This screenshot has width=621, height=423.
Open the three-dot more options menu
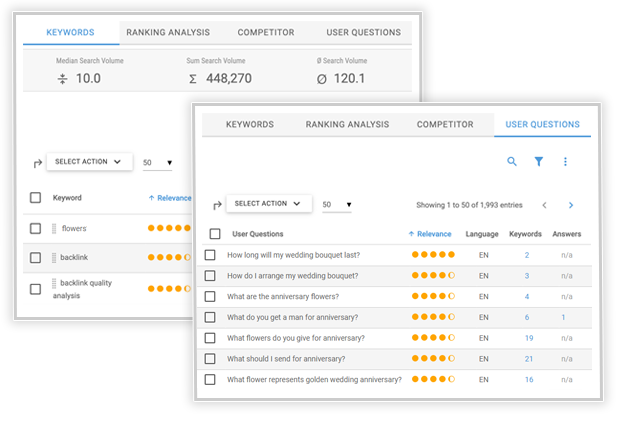point(565,161)
